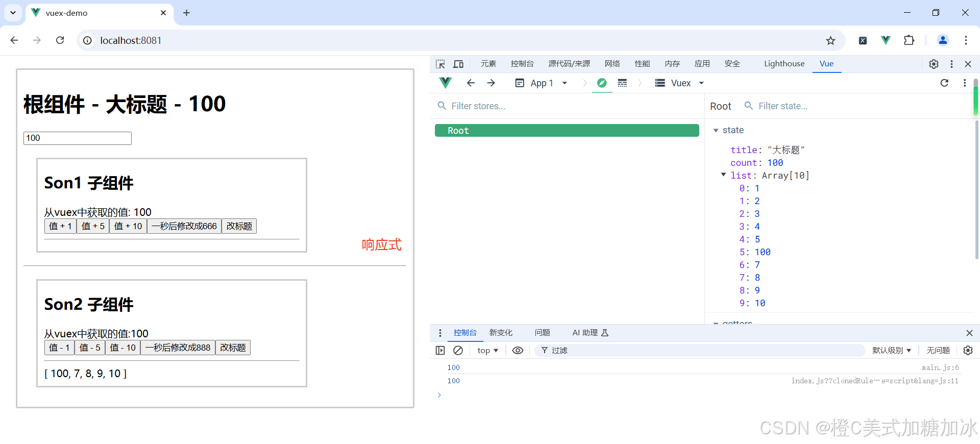Open the 无问题 issues indicator

tap(938, 350)
